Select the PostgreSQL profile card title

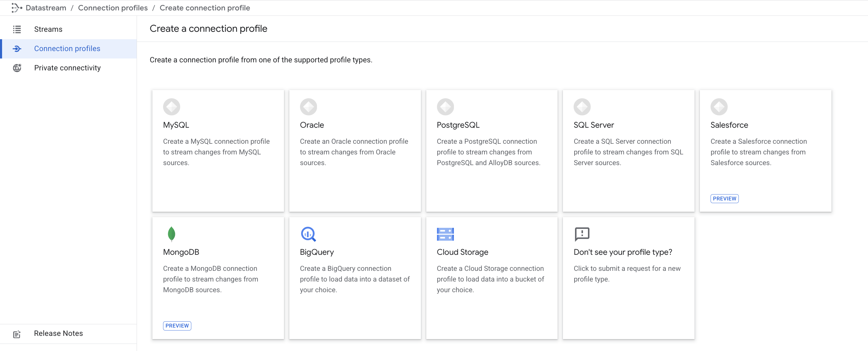458,125
